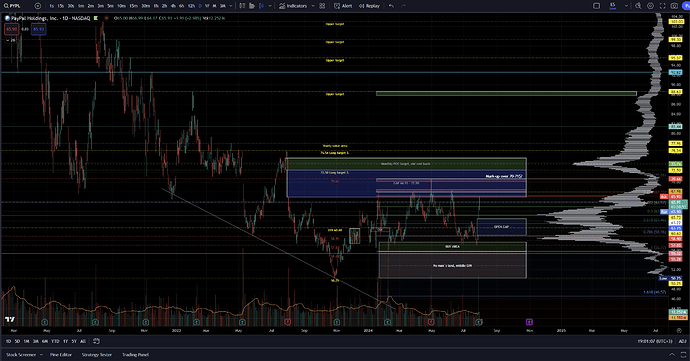Expand the chart type dropdown arrow
The width and height of the screenshot is (690, 361).
pyautogui.click(x=270, y=6)
